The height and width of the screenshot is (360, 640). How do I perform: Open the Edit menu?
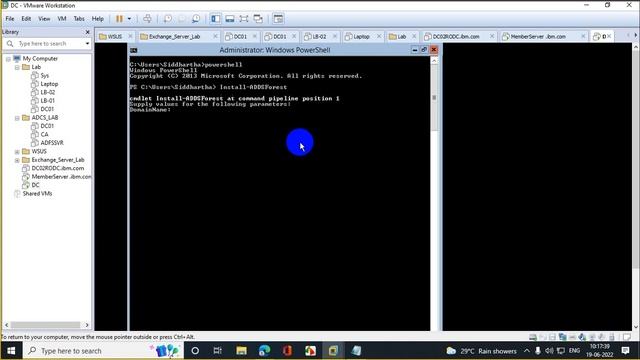pyautogui.click(x=26, y=19)
